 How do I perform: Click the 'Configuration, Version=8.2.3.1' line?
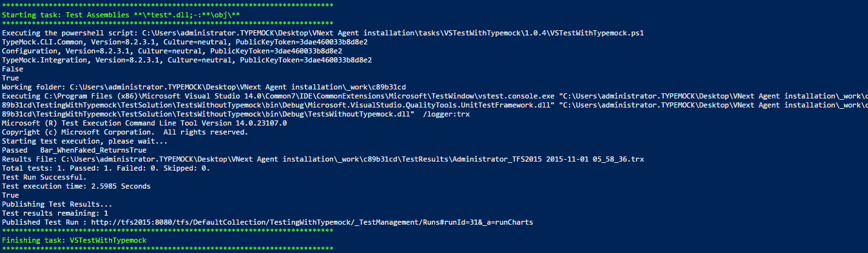click(172, 50)
